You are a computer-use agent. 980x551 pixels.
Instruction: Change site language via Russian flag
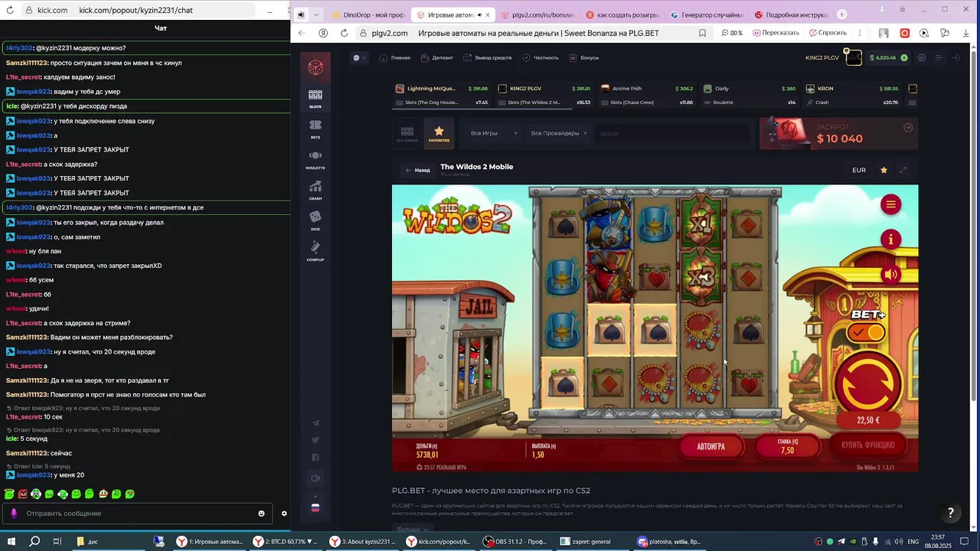[x=315, y=507]
